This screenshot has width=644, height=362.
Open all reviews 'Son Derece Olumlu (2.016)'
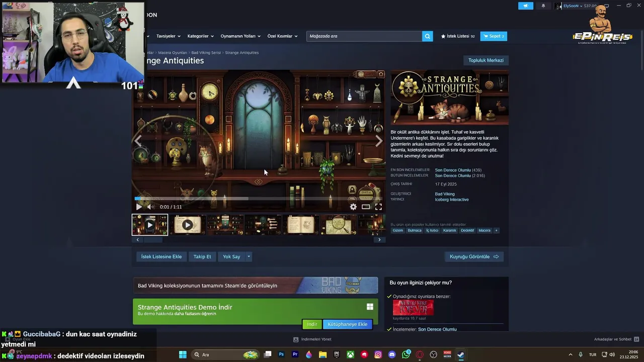click(x=460, y=175)
